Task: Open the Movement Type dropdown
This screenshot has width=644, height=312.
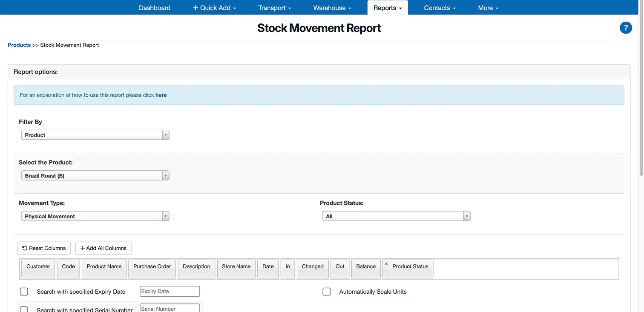Action: click(95, 216)
